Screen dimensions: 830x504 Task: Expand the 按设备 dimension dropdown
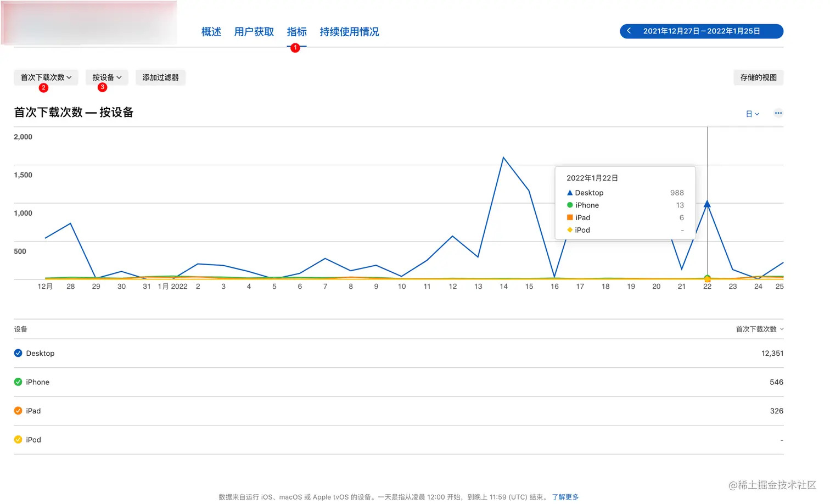point(107,77)
